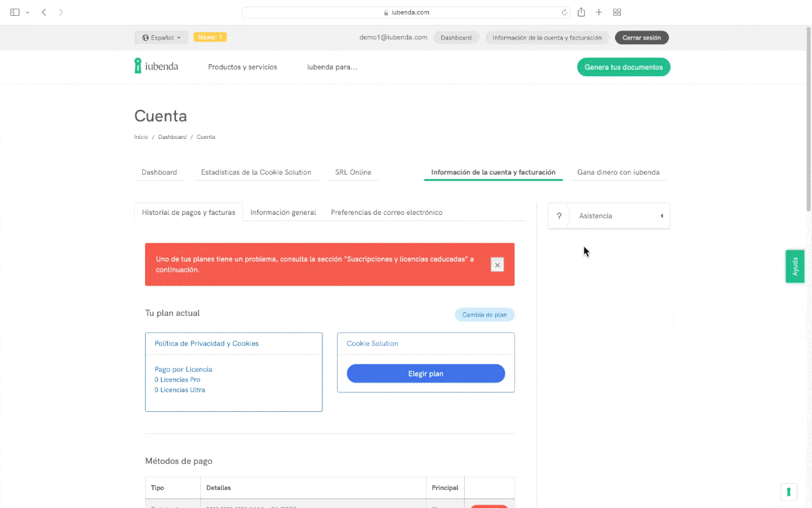Open the sidebar dropdown chevron in Safari

tap(28, 12)
